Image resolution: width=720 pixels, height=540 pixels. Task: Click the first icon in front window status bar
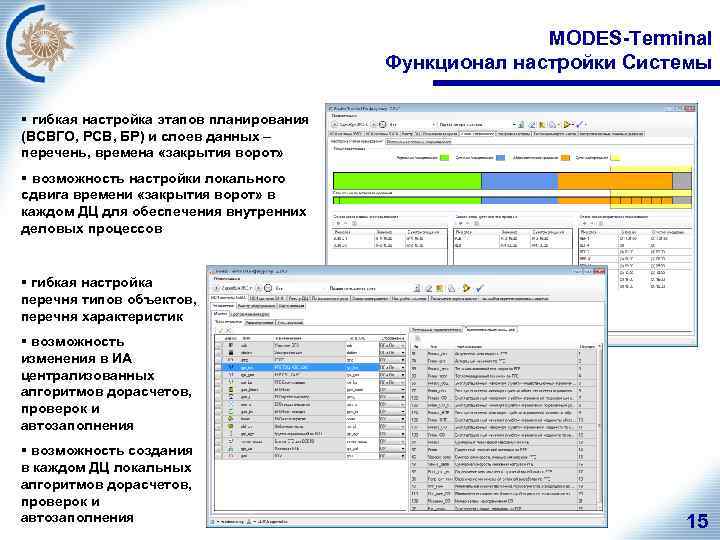[x=214, y=522]
